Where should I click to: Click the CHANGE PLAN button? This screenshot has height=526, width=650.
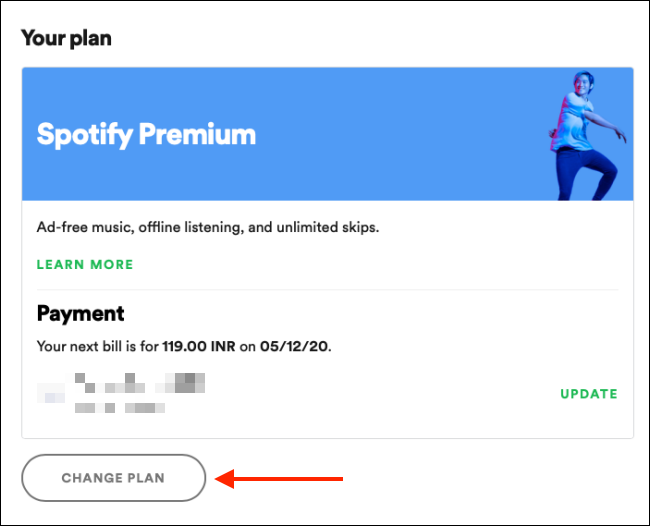114,478
